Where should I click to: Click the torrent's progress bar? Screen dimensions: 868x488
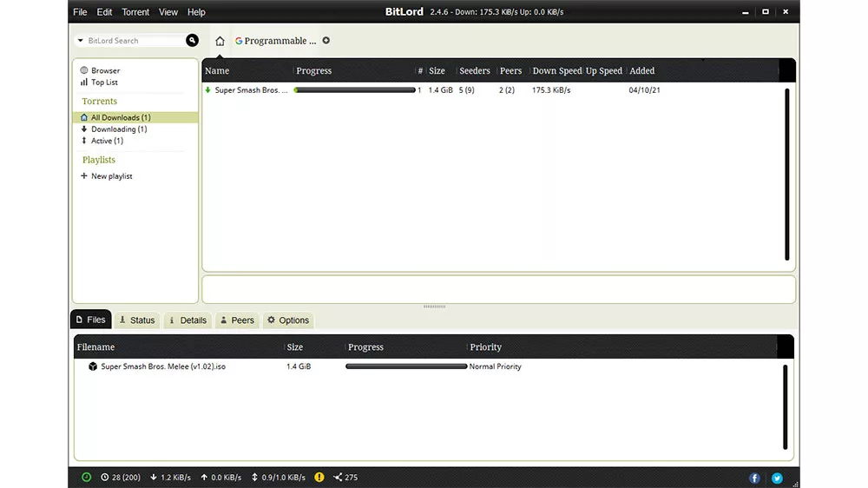click(x=355, y=89)
